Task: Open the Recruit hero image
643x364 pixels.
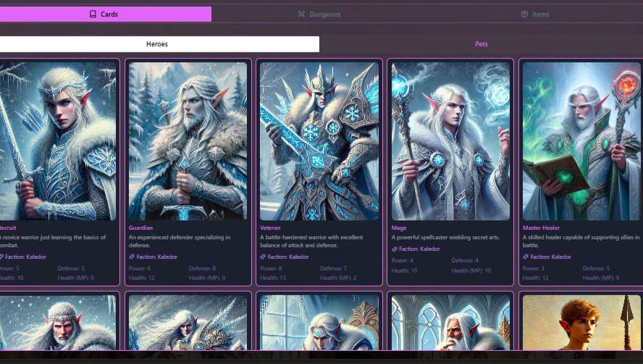Action: [x=58, y=141]
